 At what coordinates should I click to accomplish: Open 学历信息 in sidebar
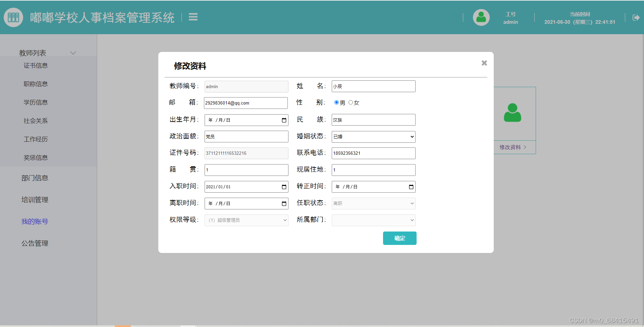coord(36,102)
